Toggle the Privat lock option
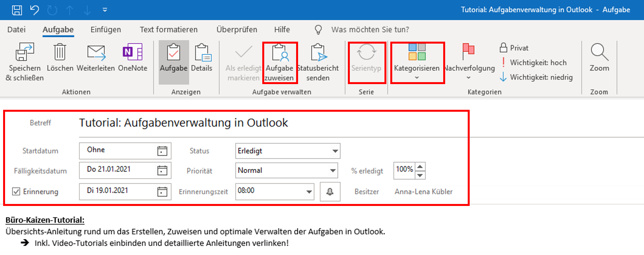644x255 pixels. [x=514, y=48]
